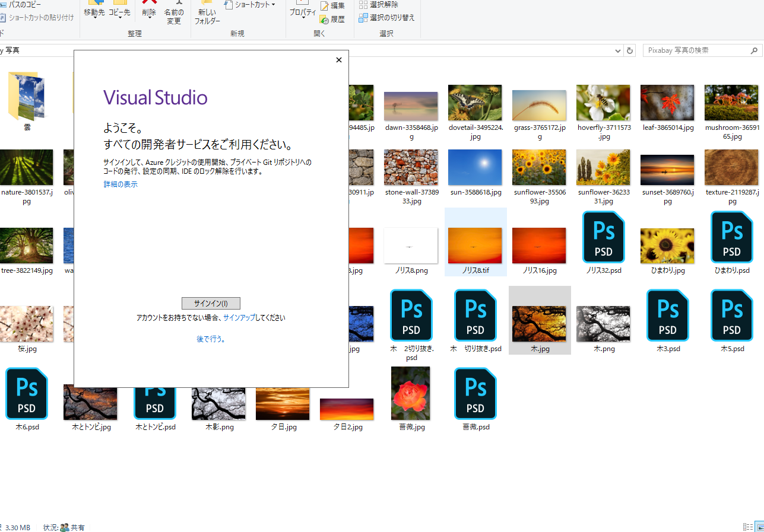Image resolution: width=764 pixels, height=532 pixels.
Task: Select the 夕日2.jpg thumbnail
Action: point(347,409)
